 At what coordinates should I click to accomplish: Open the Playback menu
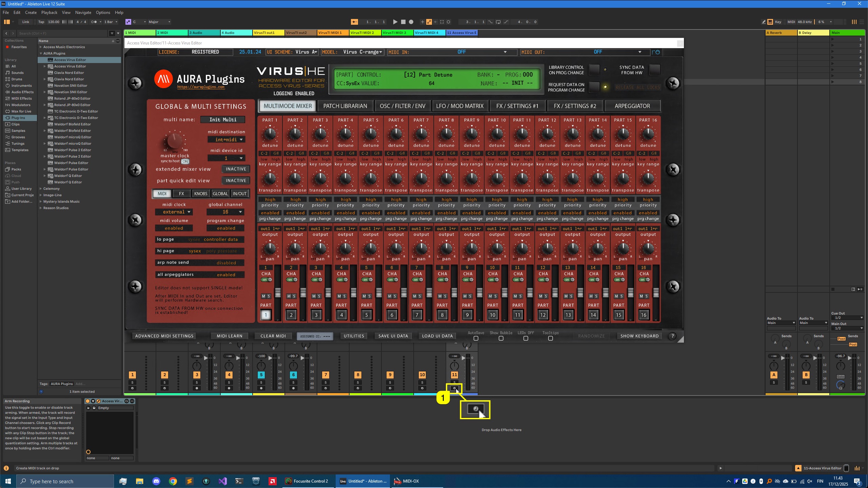coord(49,13)
